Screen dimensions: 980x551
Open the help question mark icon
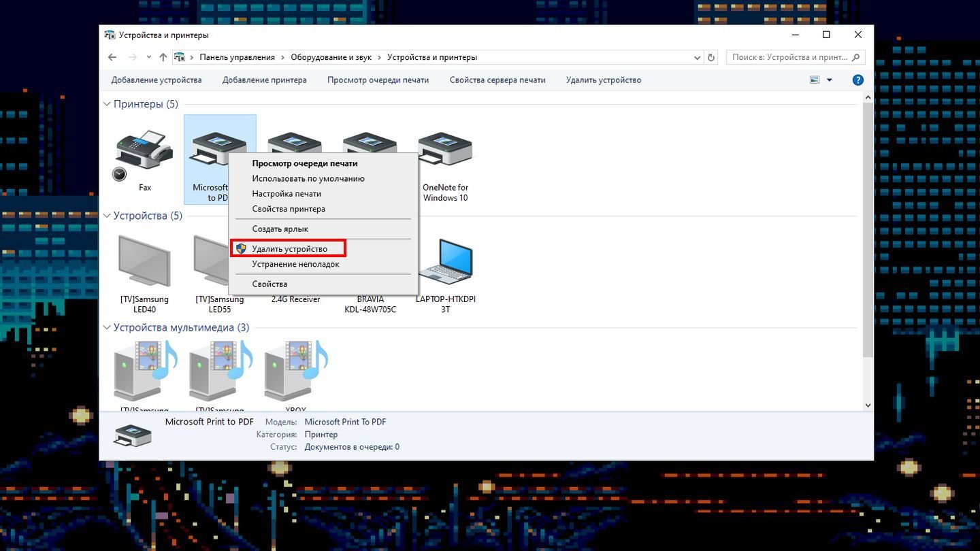click(x=857, y=80)
